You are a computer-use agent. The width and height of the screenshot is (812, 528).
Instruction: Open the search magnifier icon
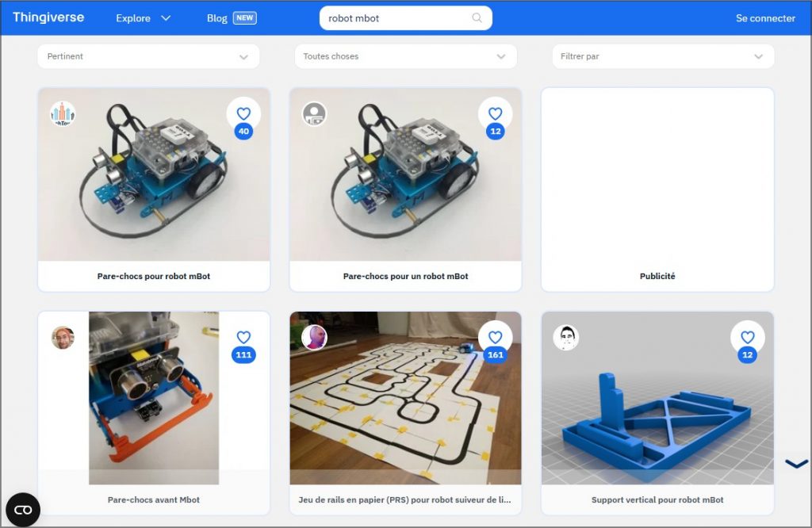tap(477, 17)
